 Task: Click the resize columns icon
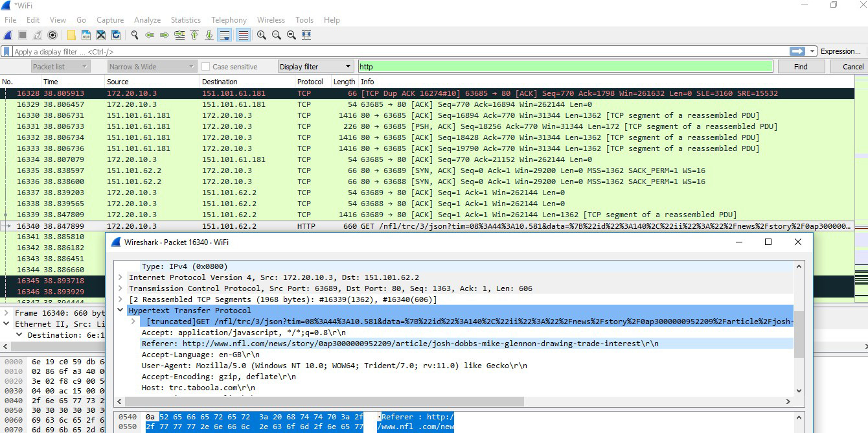pos(306,35)
